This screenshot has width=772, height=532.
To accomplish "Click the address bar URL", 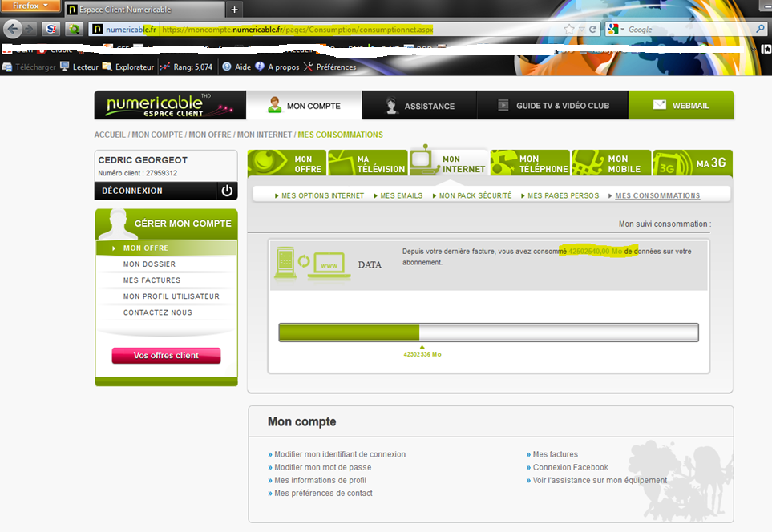I will click(297, 30).
